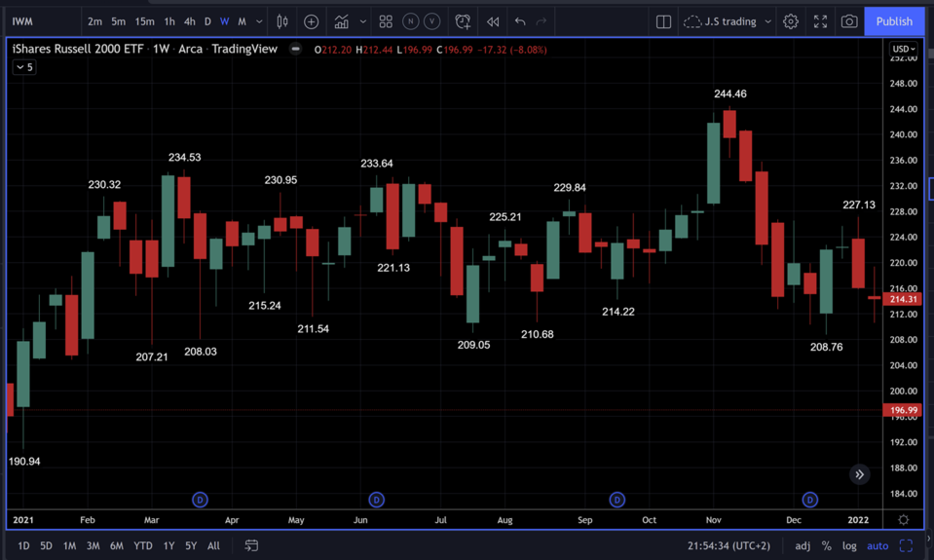Select the monthly M timeframe
This screenshot has width=934, height=560.
coord(242,21)
